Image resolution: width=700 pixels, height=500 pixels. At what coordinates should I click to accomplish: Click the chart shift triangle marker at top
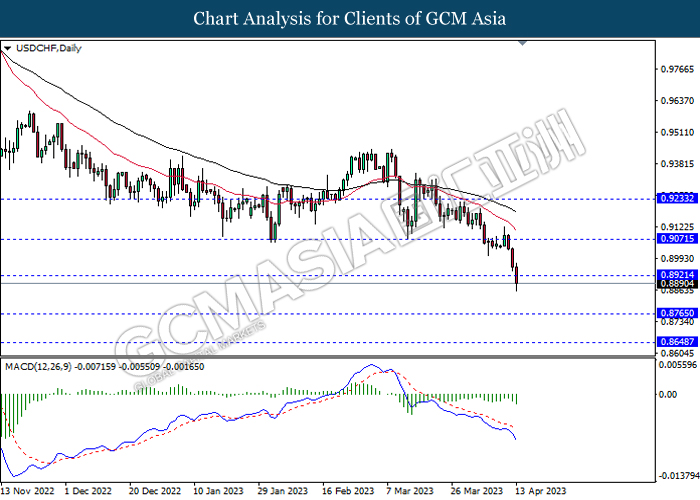coord(522,43)
